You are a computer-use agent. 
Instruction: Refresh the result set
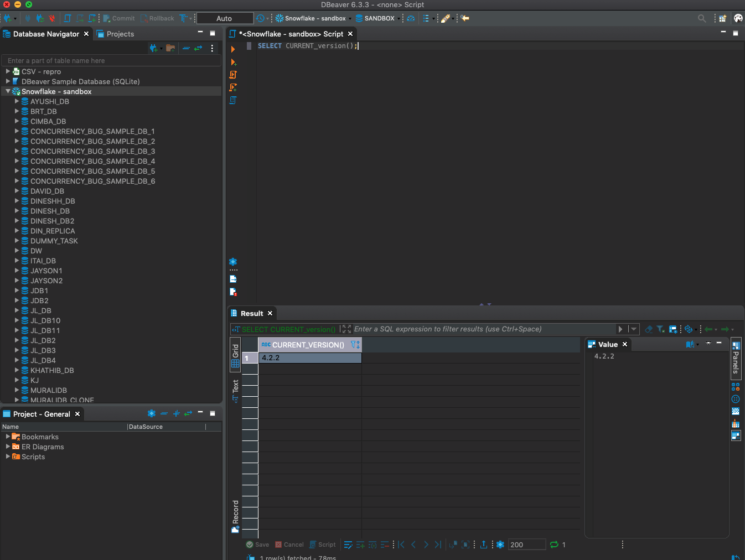554,545
